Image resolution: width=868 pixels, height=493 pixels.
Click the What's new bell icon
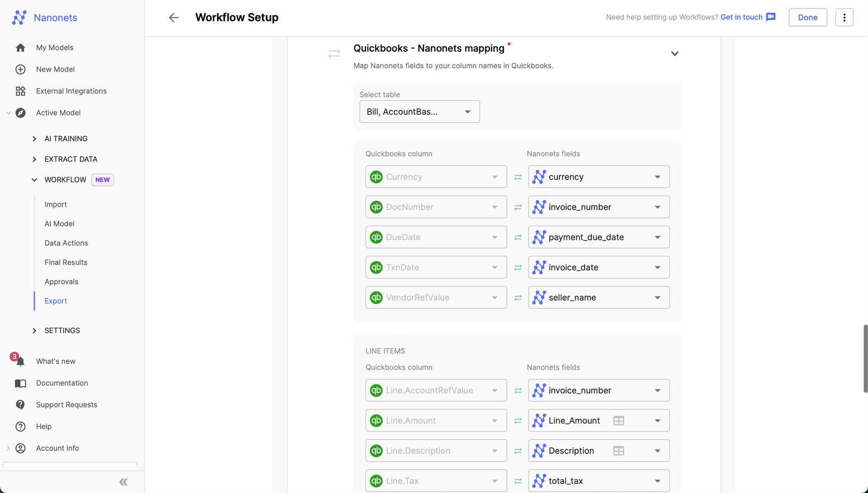(x=20, y=361)
